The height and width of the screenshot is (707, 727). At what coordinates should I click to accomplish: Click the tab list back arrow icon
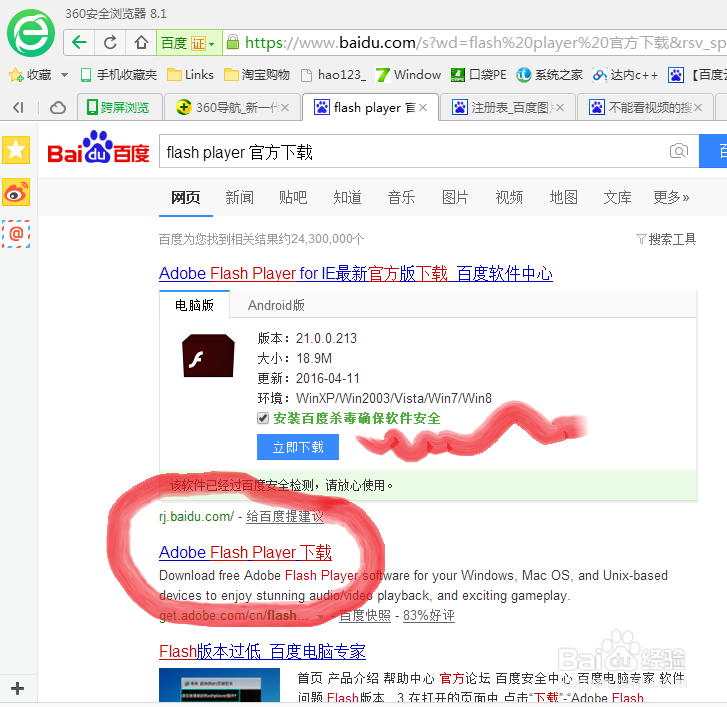18,108
